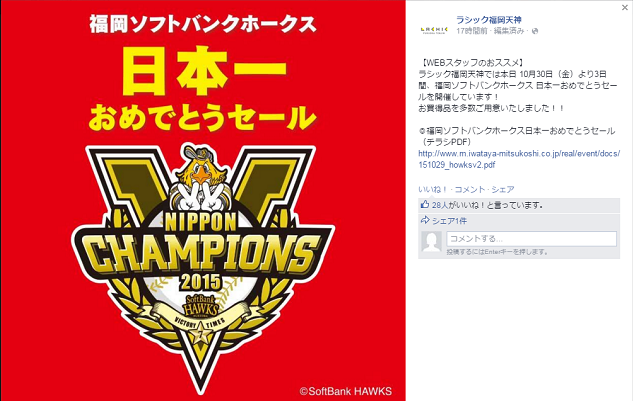Click the ©SoftBank HAWKS credit text
The width and height of the screenshot is (633, 401).
pyautogui.click(x=346, y=391)
